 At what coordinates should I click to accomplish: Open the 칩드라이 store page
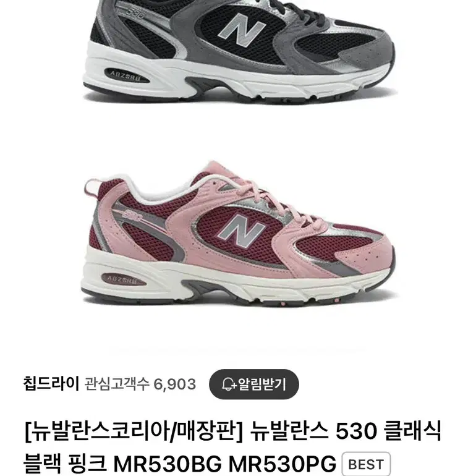(51, 384)
